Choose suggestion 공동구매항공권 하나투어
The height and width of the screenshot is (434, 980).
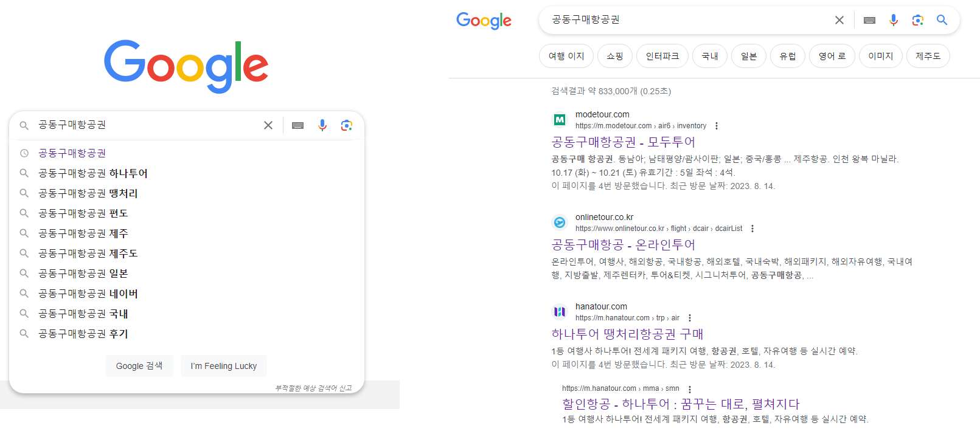pyautogui.click(x=187, y=173)
